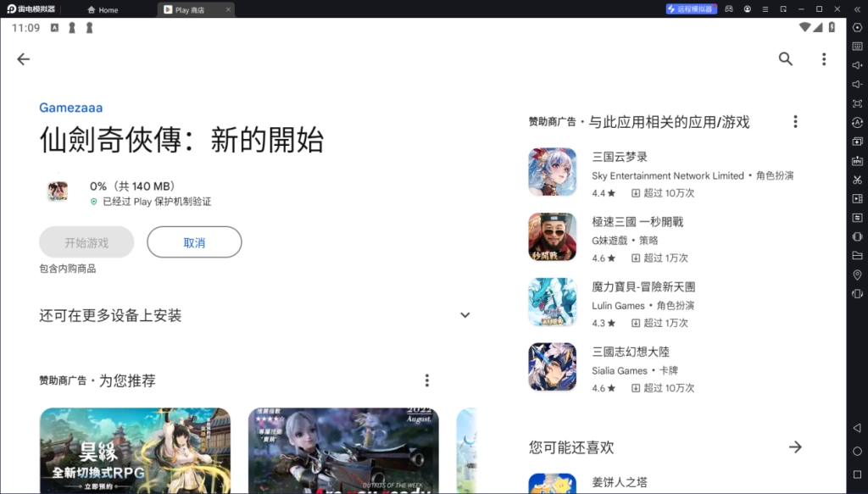Image resolution: width=868 pixels, height=494 pixels.
Task: Open the 您可能还喜欢 arrow
Action: pyautogui.click(x=795, y=447)
